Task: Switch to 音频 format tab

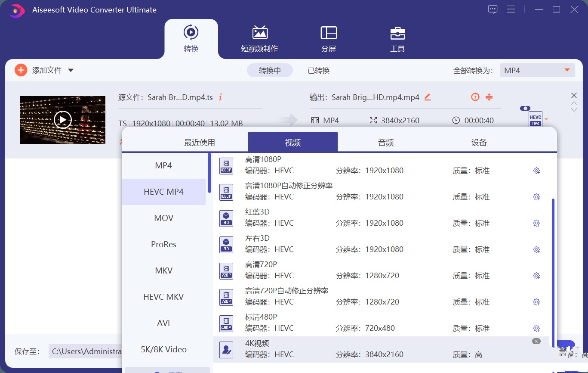Action: [x=386, y=143]
